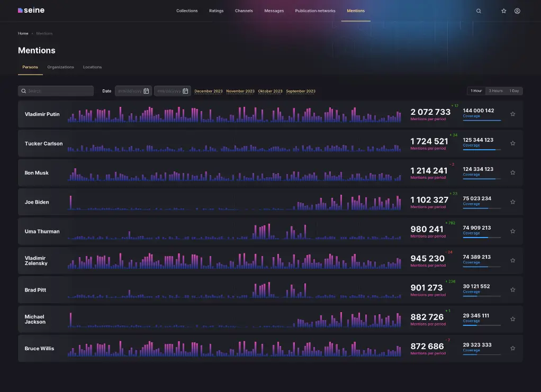The image size is (541, 392).
Task: Select the name Vladimir Putin
Action: pyautogui.click(x=42, y=114)
